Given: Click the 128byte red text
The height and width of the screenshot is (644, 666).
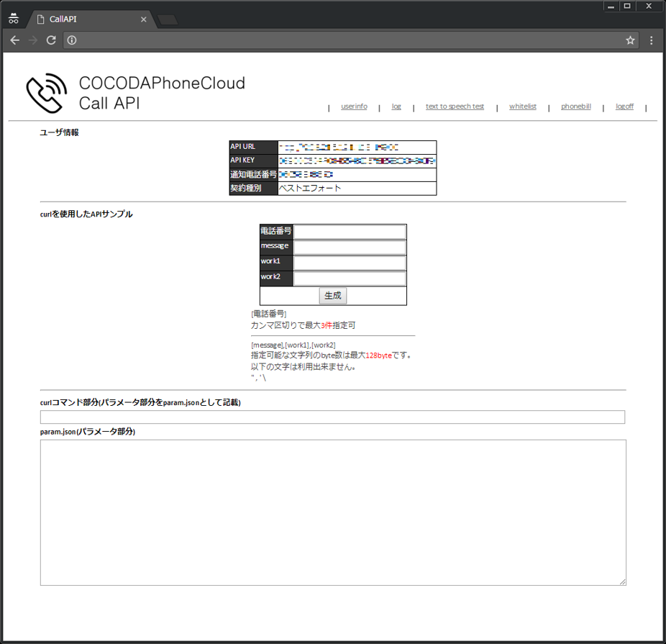Looking at the screenshot, I should click(x=378, y=355).
